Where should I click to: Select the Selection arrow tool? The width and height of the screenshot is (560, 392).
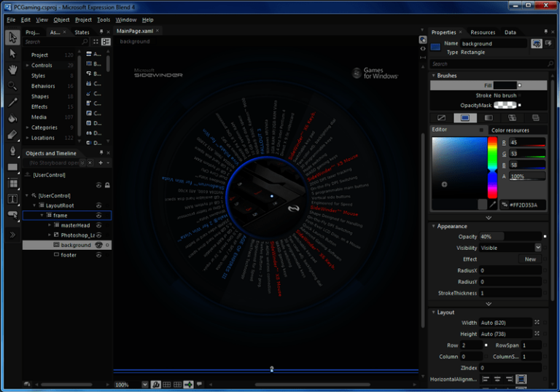[x=12, y=37]
